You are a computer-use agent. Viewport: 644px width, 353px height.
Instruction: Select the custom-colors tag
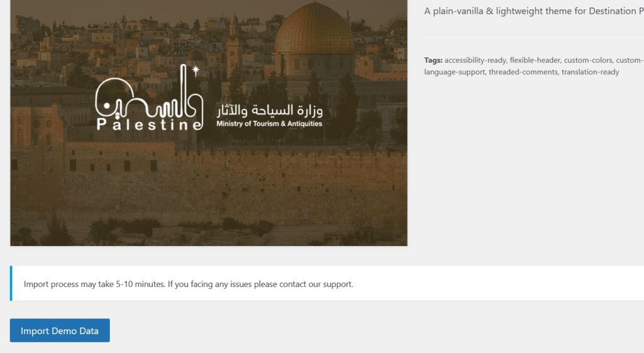[x=588, y=60]
